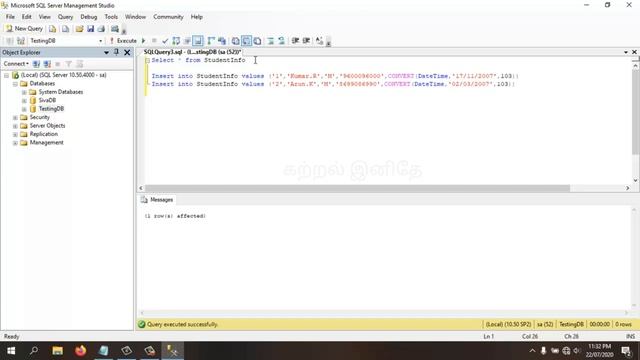Toggle Include Client Statistics

pos(222,41)
